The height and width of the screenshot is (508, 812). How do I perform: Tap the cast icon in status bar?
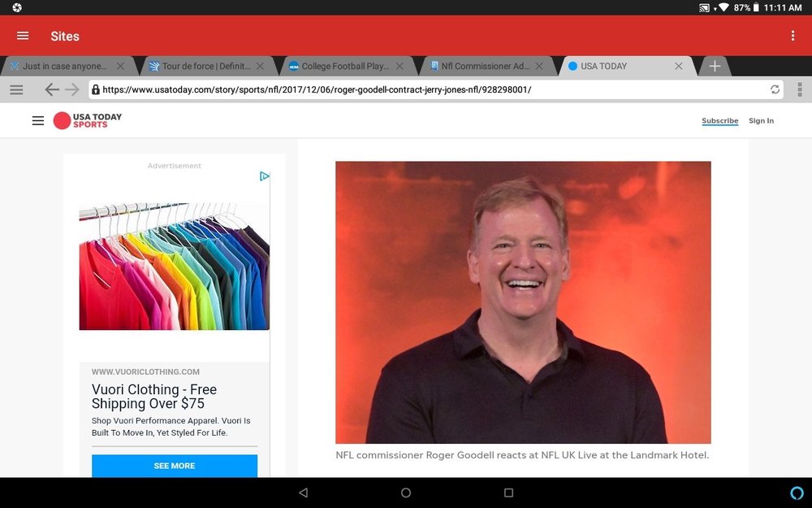pyautogui.click(x=704, y=8)
